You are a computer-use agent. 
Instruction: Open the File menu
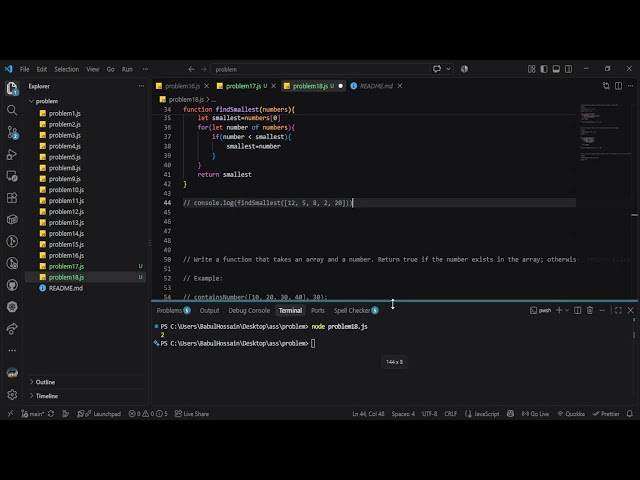click(x=24, y=69)
